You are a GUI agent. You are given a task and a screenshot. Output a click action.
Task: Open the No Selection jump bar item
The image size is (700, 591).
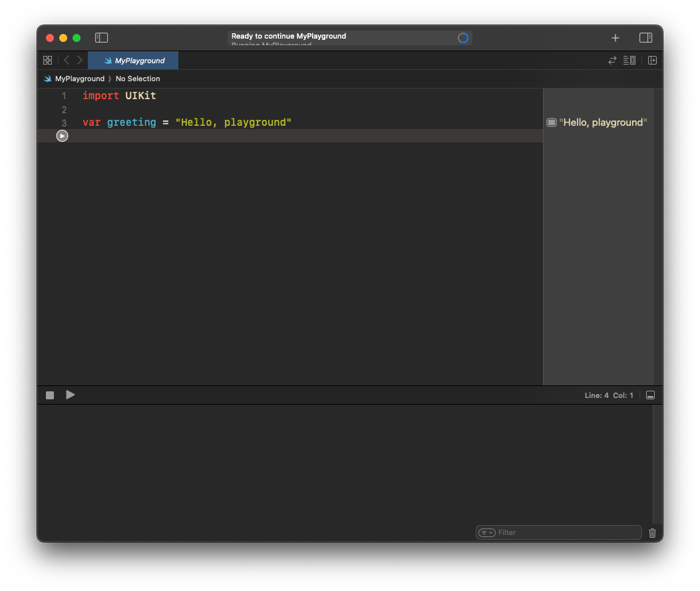click(x=138, y=79)
